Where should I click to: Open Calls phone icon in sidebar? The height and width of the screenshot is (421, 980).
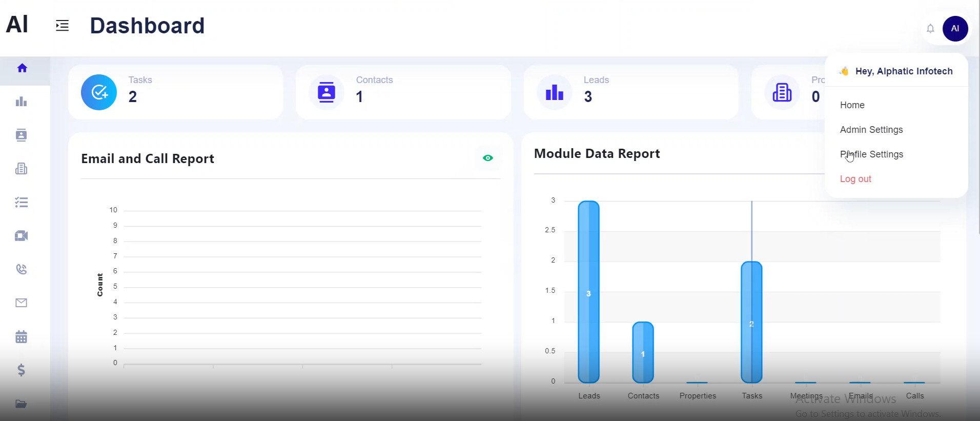pyautogui.click(x=21, y=269)
